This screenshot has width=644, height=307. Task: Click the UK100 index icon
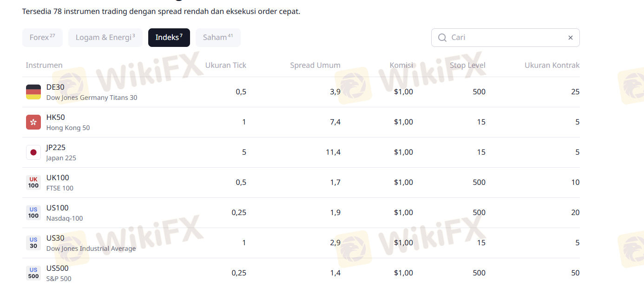33,183
